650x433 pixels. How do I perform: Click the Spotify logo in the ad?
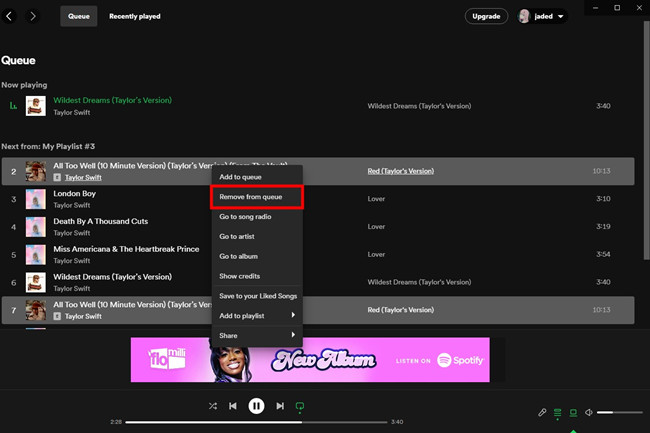[460, 360]
